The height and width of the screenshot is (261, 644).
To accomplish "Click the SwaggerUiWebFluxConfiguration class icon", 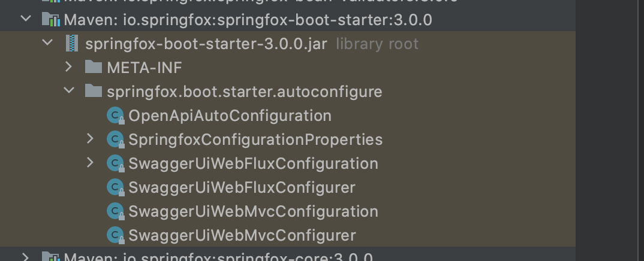I will tap(115, 163).
